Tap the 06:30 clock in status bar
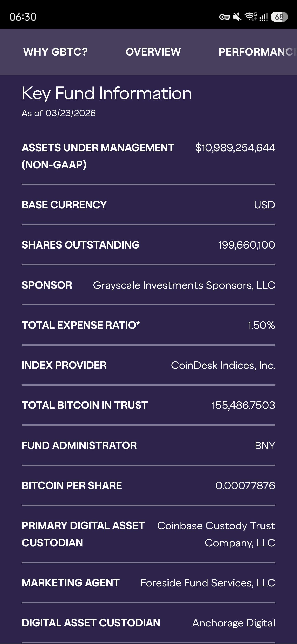Screen dimensions: 297x644 pyautogui.click(x=23, y=17)
